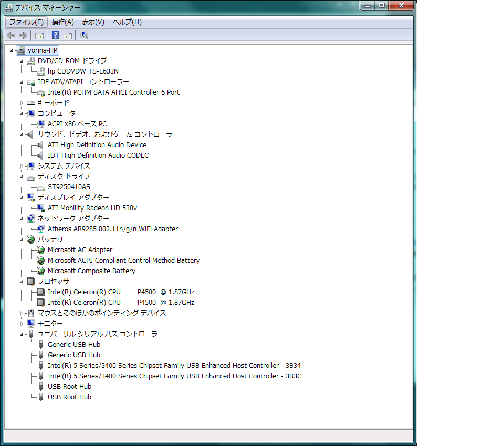Click the hp CDDVDW TS-L633N drive icon
Screen dimensions: 504x446
pyautogui.click(x=41, y=71)
